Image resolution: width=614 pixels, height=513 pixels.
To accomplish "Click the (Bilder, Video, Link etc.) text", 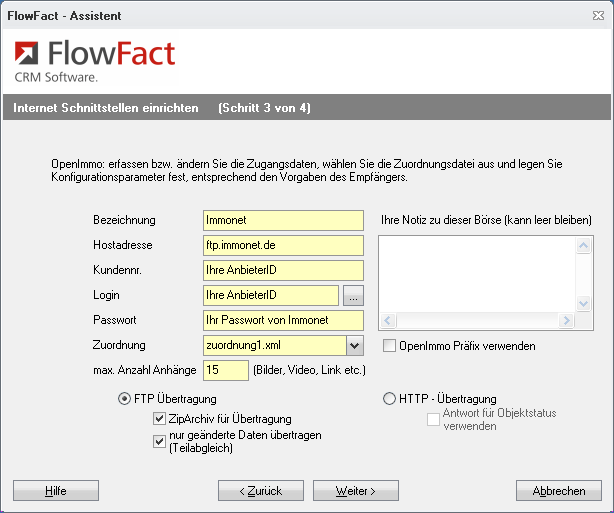I will point(309,370).
